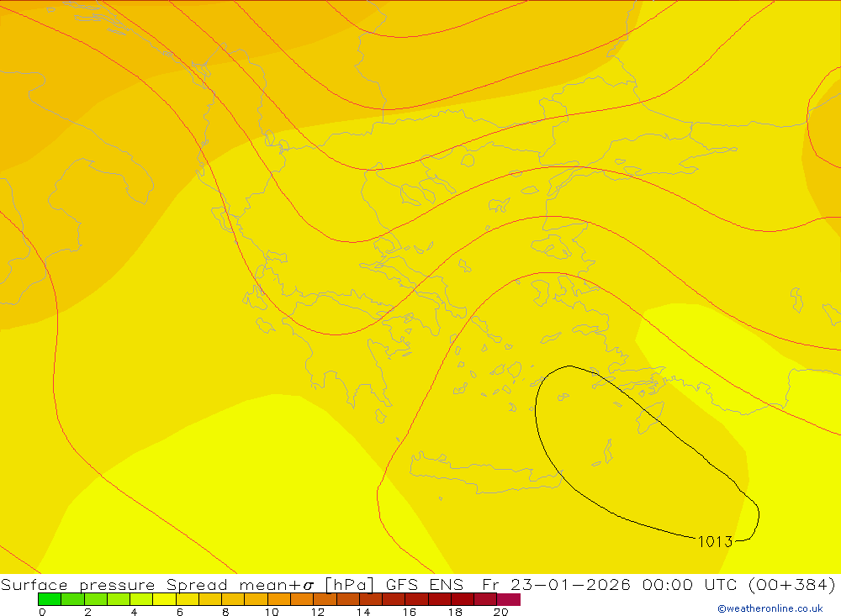Click the legend scale value '20'
841x616 pixels.
(x=500, y=612)
